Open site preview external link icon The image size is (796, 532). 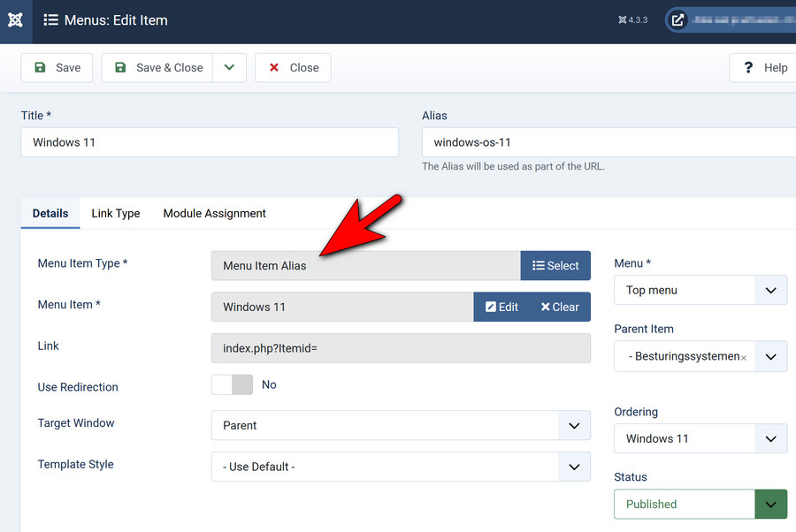pos(677,20)
